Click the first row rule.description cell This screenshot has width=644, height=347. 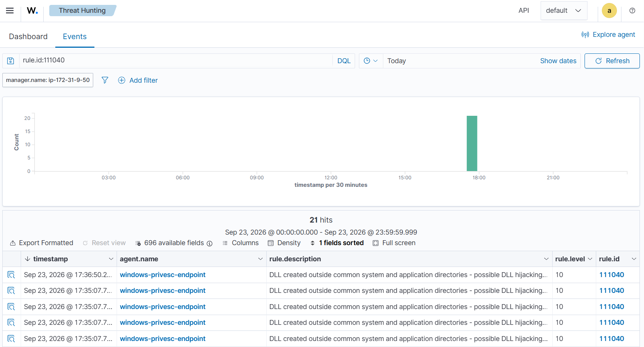(409, 275)
